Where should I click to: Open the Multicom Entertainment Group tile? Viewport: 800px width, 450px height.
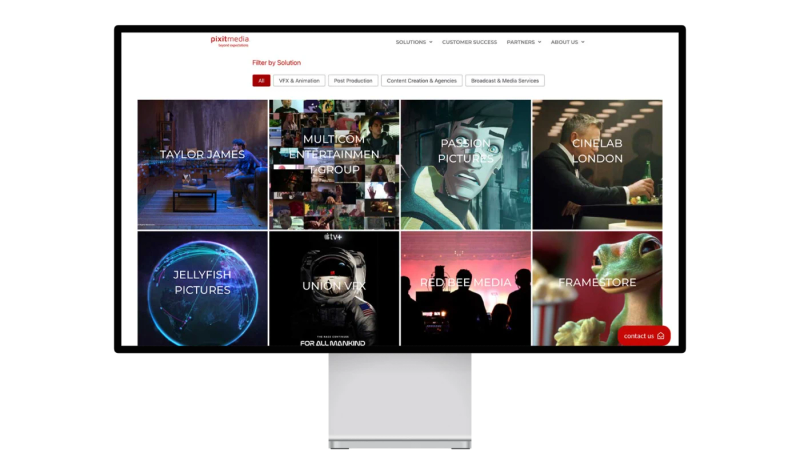(334, 164)
